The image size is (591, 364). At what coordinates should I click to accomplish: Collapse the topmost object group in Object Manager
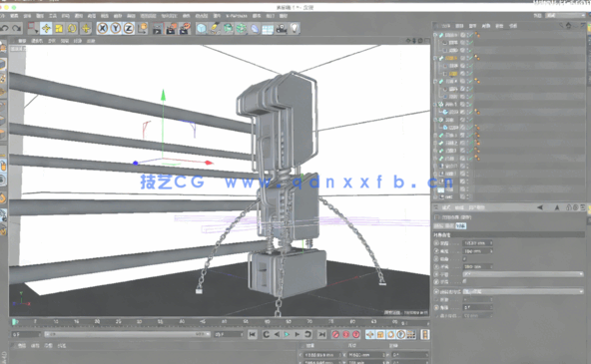coord(435,35)
